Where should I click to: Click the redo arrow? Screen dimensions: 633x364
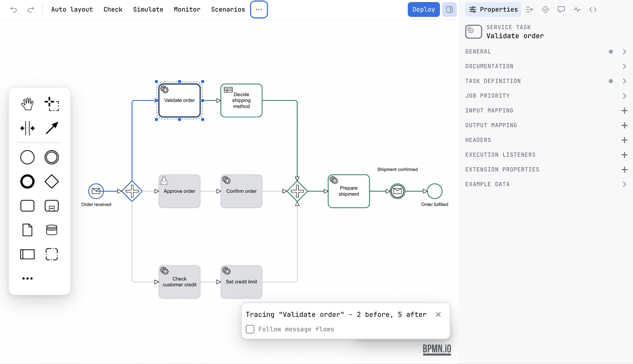click(30, 9)
